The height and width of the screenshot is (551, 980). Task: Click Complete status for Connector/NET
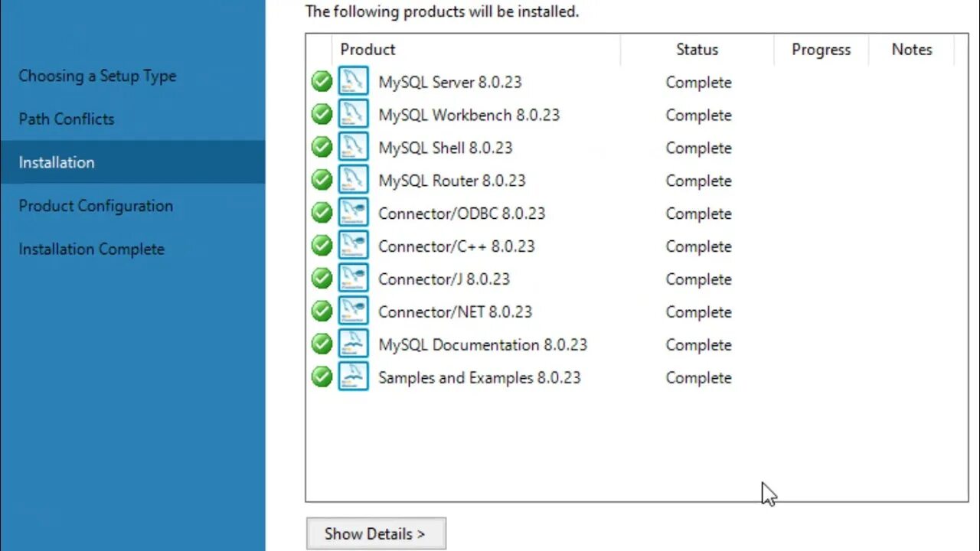coord(698,313)
